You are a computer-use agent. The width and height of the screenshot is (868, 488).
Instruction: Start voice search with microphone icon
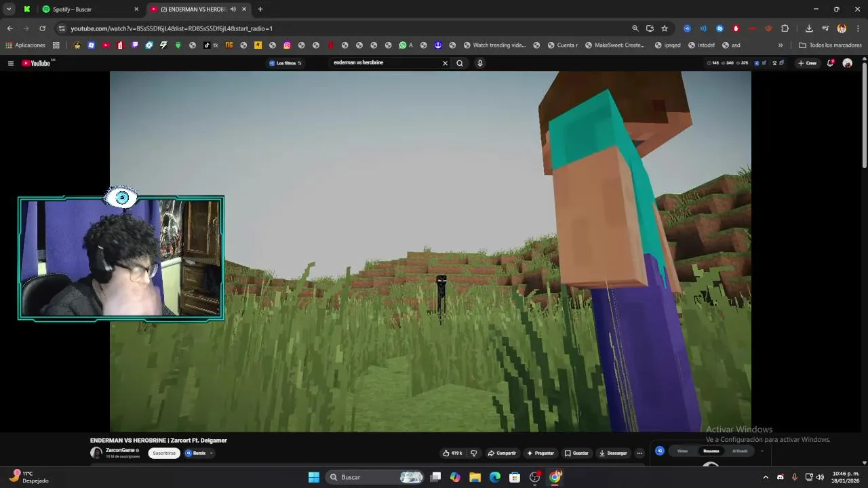coord(480,63)
